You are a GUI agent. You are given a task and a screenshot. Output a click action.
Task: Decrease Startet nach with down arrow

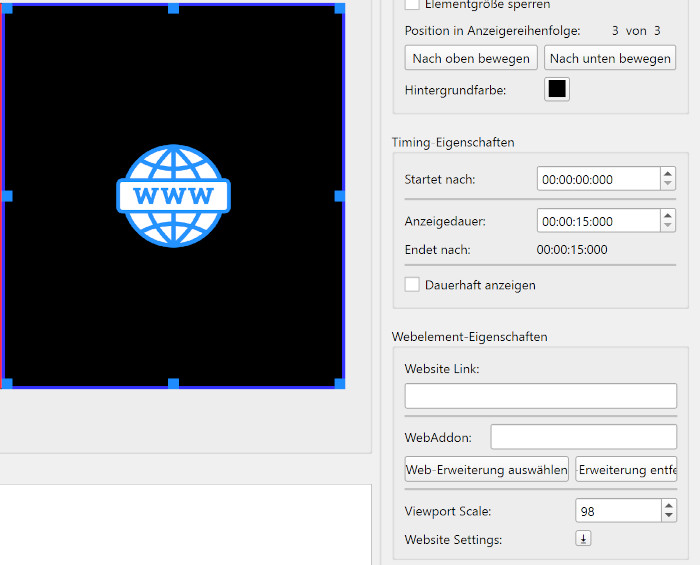[668, 184]
